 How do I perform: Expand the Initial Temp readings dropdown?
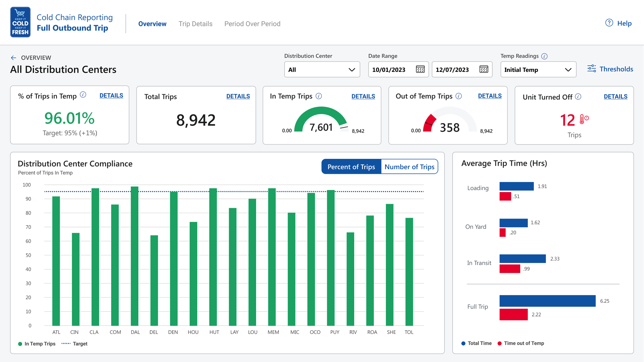click(x=538, y=69)
